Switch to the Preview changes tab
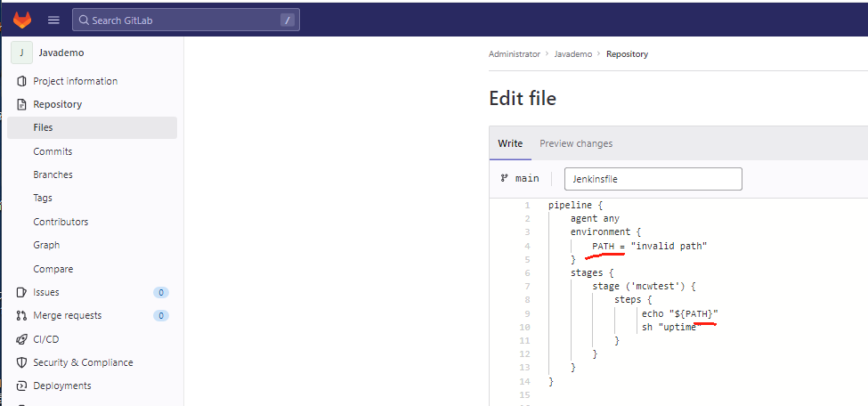This screenshot has height=406, width=868. [x=576, y=143]
